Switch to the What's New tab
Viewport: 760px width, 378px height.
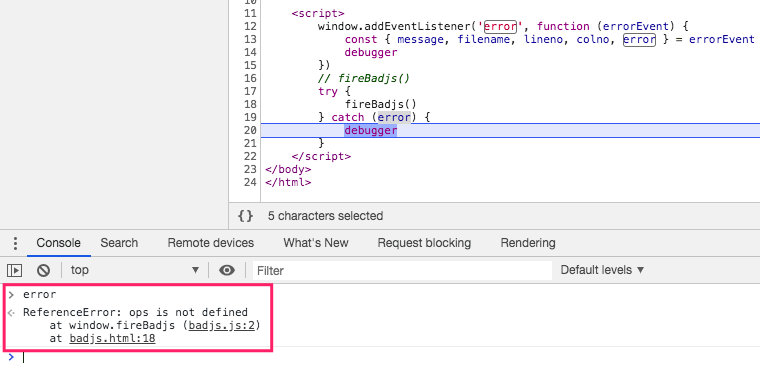[x=316, y=243]
